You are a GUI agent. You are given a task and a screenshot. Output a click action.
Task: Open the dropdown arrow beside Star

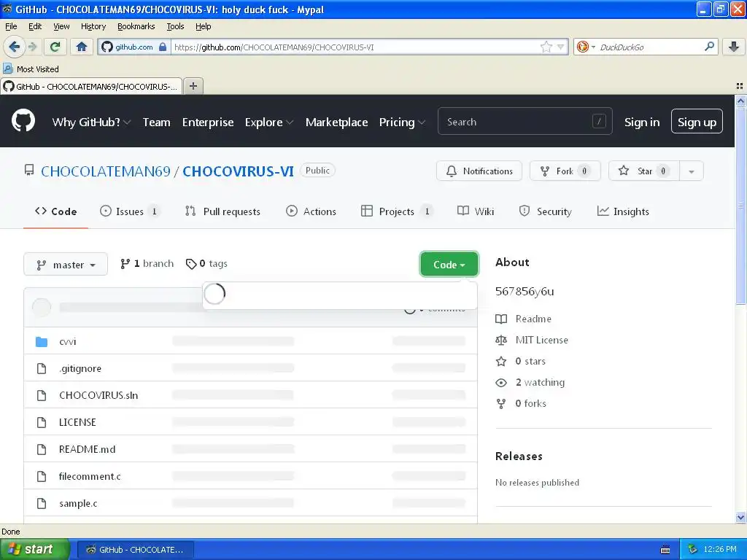[692, 171]
